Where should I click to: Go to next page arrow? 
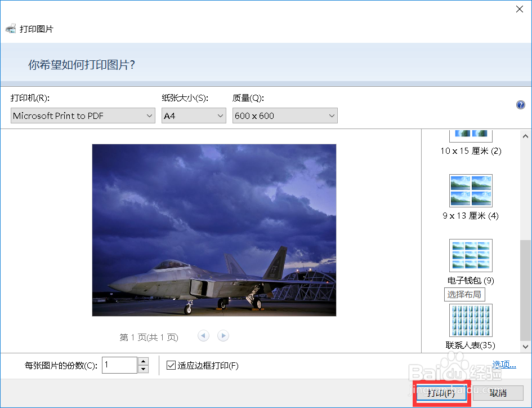[x=223, y=336]
